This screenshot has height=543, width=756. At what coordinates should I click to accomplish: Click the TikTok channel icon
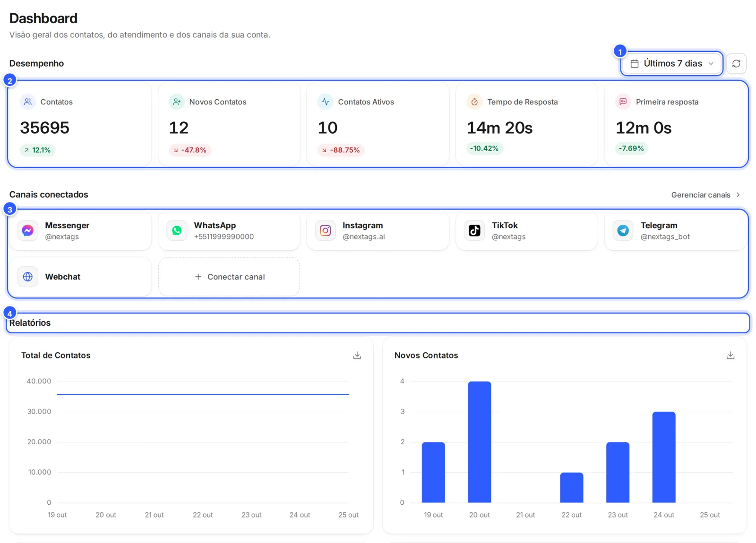[x=474, y=230]
